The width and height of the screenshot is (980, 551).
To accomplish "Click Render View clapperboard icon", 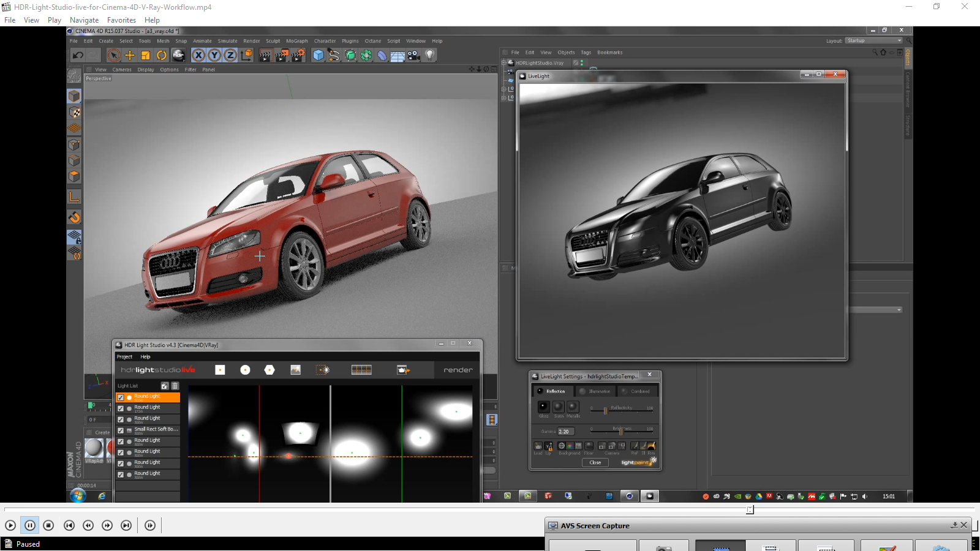I will pos(265,55).
